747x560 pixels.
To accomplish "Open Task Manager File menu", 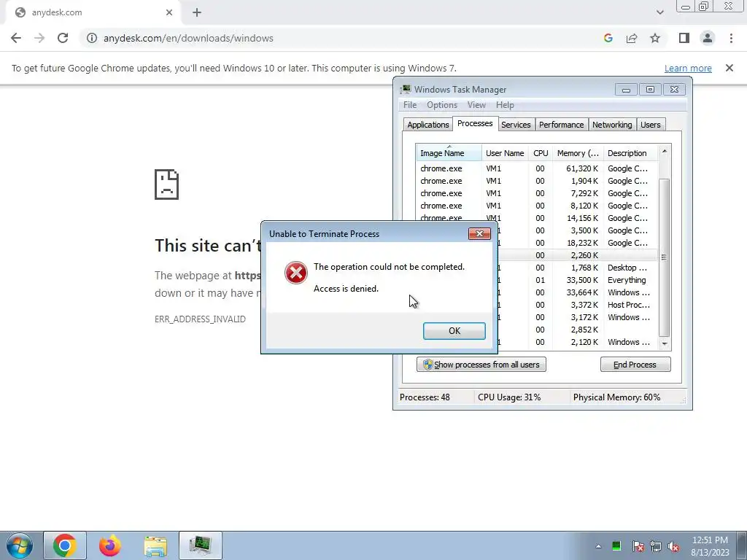I will click(410, 105).
